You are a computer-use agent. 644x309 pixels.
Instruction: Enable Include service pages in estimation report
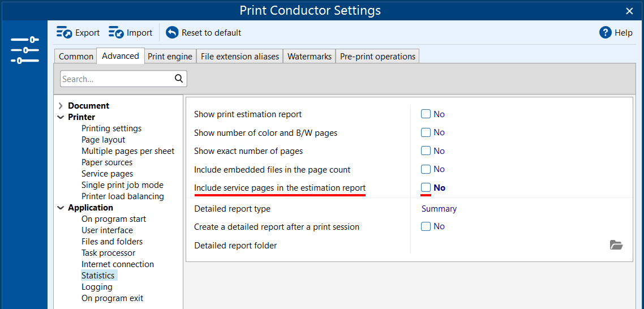tap(426, 188)
